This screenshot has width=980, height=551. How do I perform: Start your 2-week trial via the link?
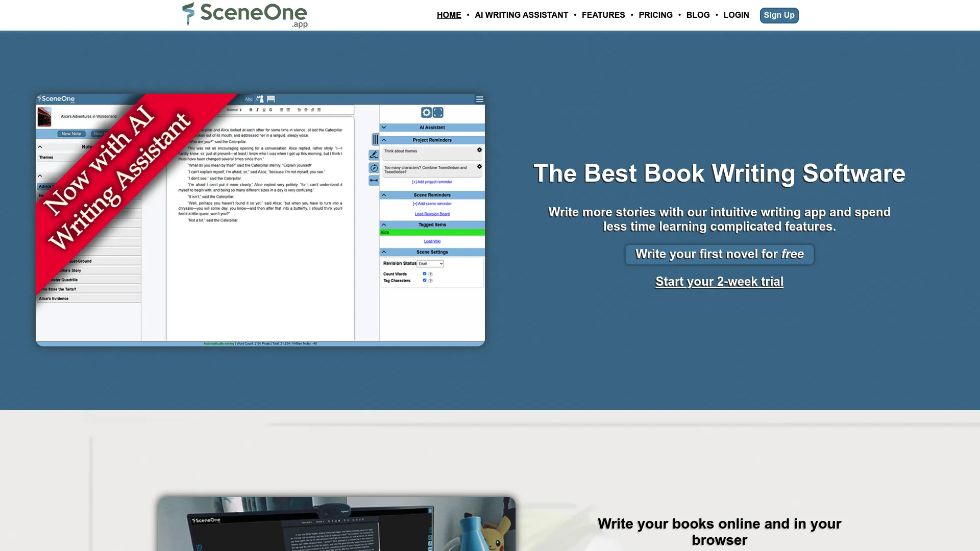pos(719,281)
